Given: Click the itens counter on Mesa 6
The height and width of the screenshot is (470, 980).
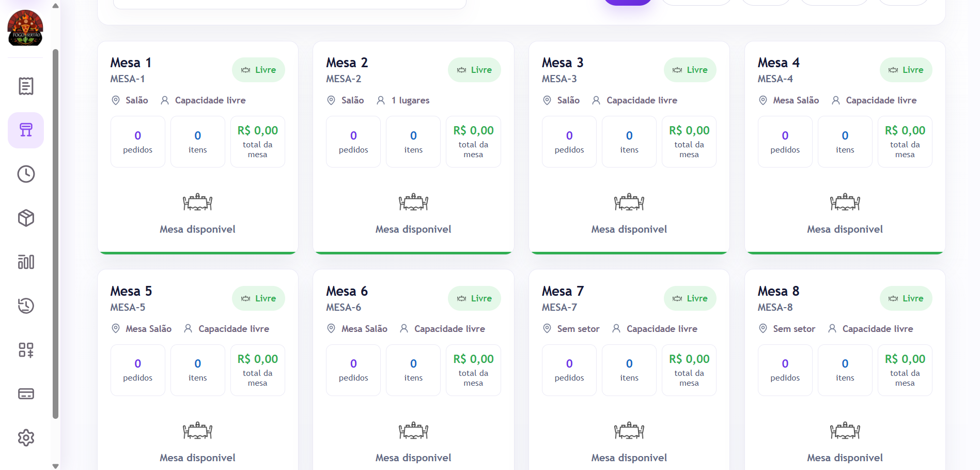Looking at the screenshot, I should (413, 370).
